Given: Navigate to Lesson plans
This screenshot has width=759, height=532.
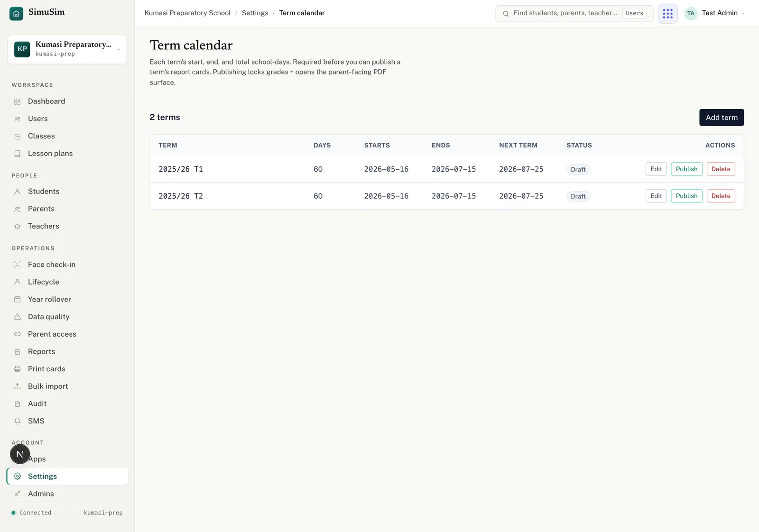Looking at the screenshot, I should point(67,154).
